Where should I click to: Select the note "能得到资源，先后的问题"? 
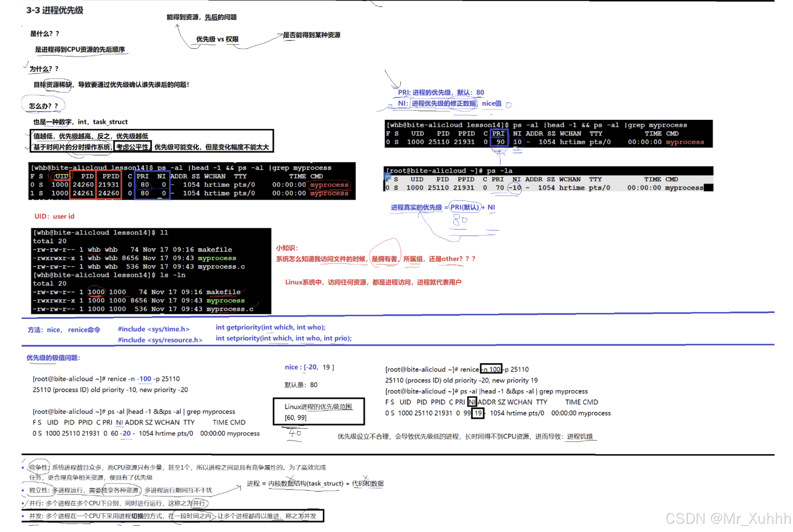click(202, 17)
